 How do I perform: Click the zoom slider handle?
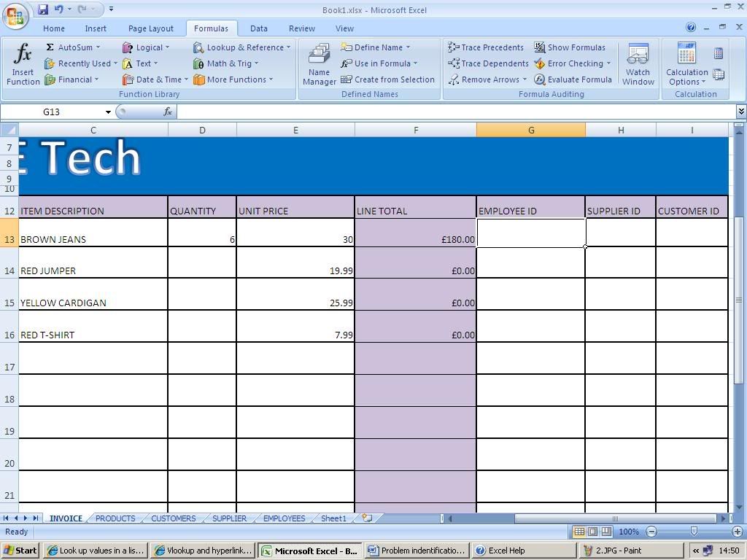coord(694,532)
